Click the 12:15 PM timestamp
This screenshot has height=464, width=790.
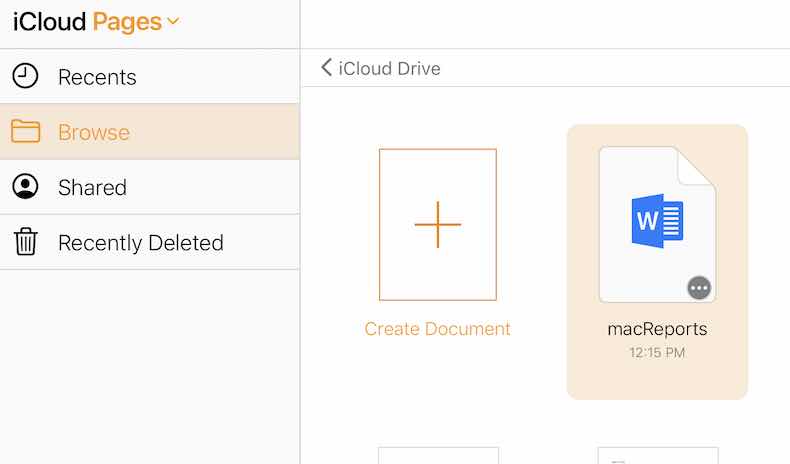coord(657,352)
